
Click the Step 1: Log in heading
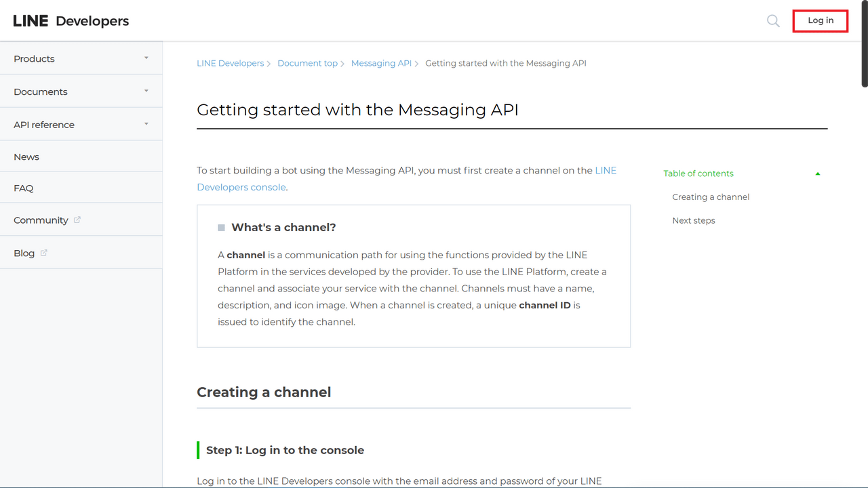[285, 450]
